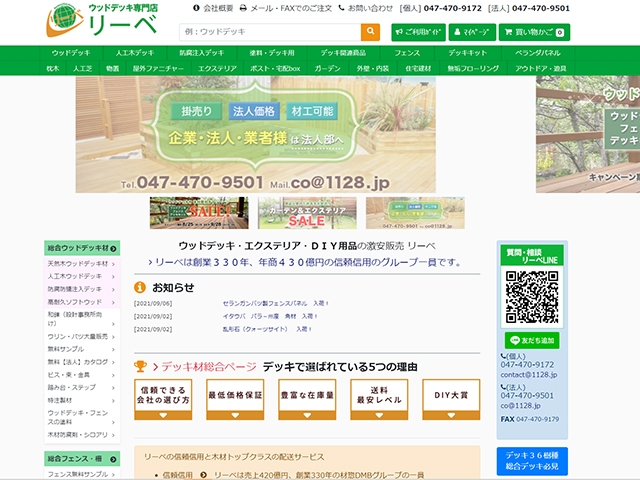Select エクステリア in second nav row

click(x=217, y=68)
